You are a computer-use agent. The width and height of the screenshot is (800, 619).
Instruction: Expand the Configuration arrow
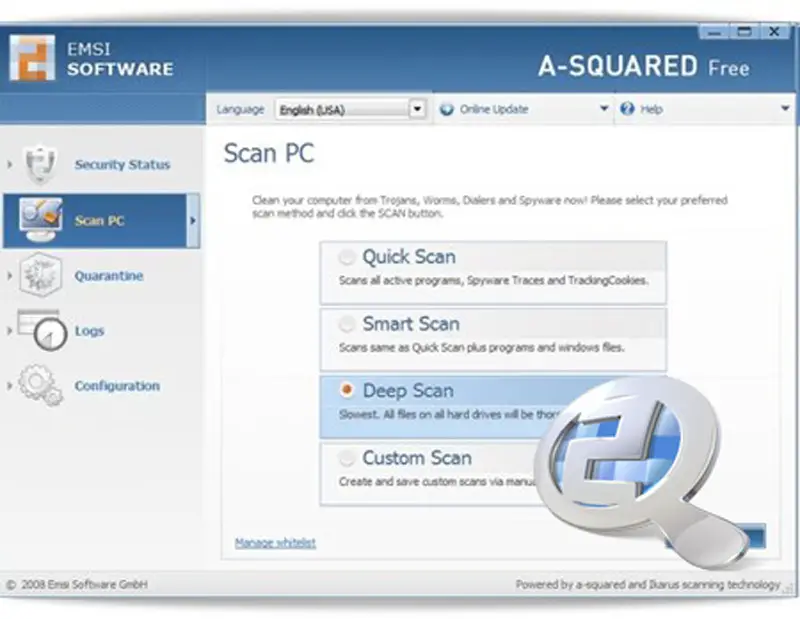[10, 386]
